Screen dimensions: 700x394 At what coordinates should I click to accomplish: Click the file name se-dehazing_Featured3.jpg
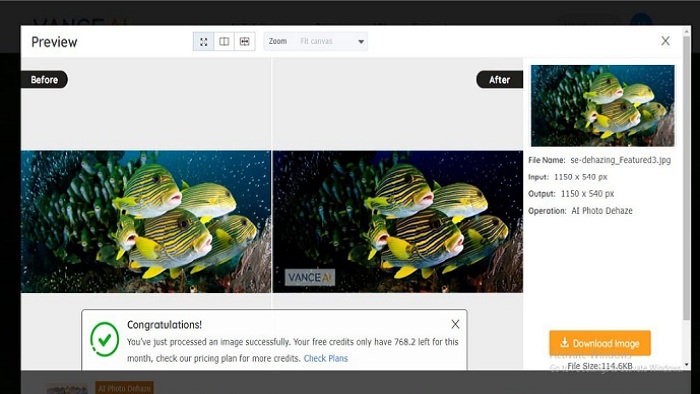[x=621, y=160]
